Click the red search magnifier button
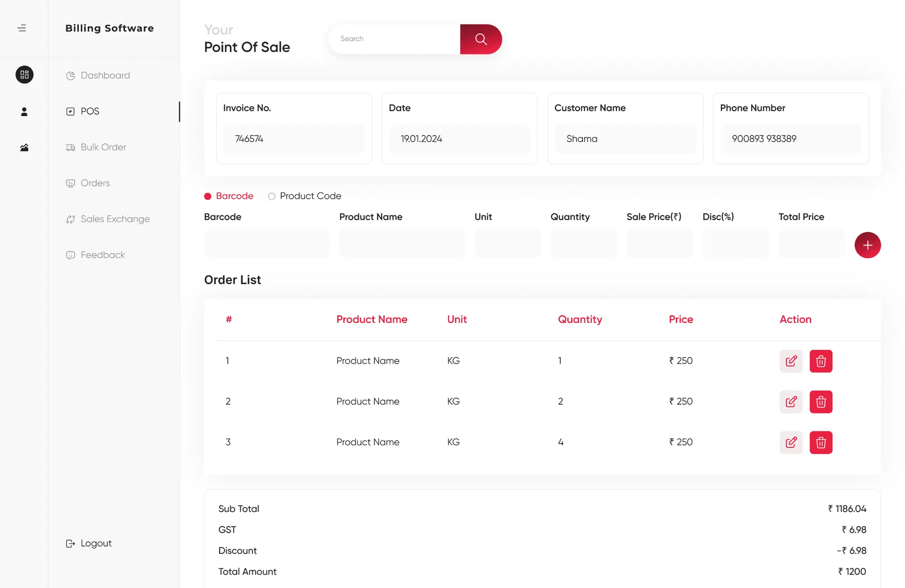 tap(481, 39)
